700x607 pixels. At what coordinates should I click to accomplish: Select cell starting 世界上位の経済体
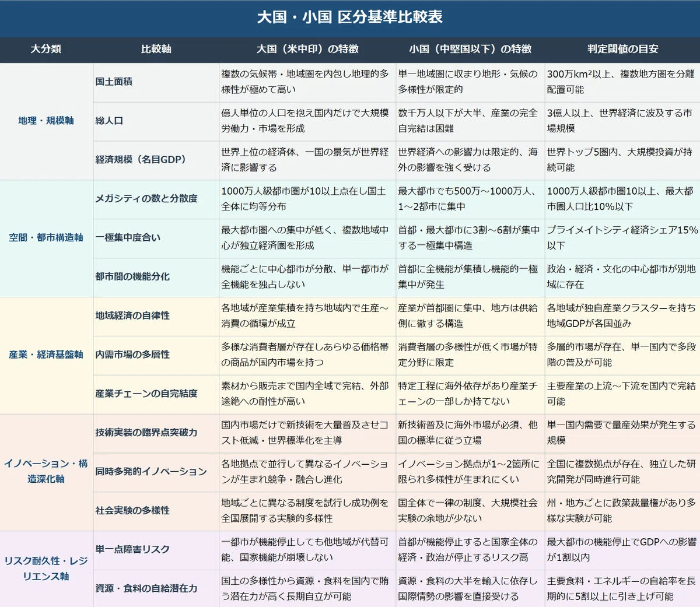coord(307,160)
